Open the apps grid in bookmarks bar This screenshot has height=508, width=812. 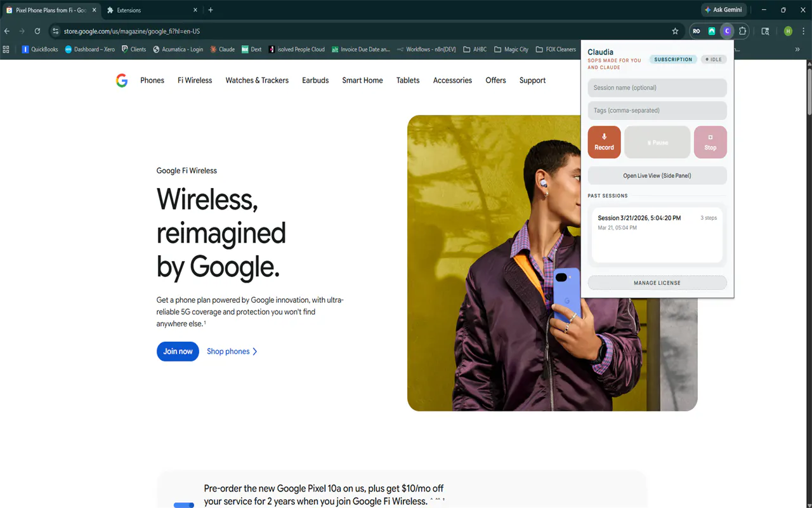(x=7, y=50)
